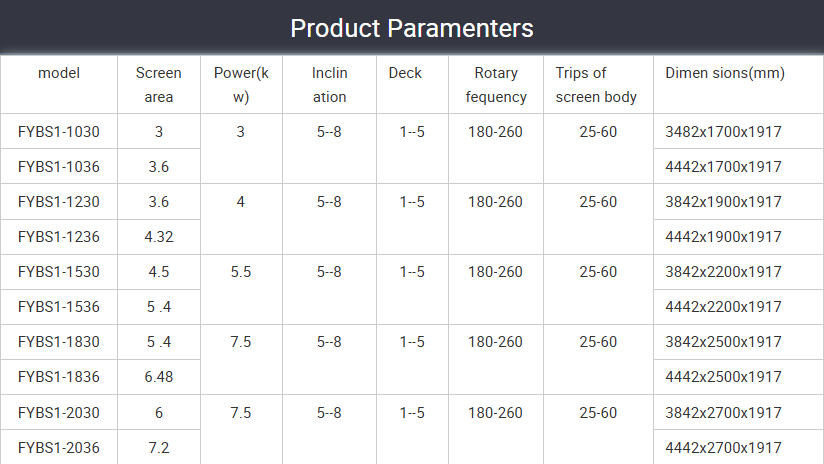This screenshot has width=824, height=464.
Task: Click the Product Paramenters title
Action: (411, 27)
